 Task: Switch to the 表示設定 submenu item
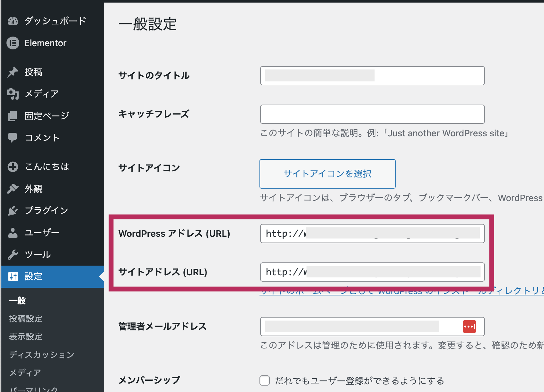(x=25, y=337)
